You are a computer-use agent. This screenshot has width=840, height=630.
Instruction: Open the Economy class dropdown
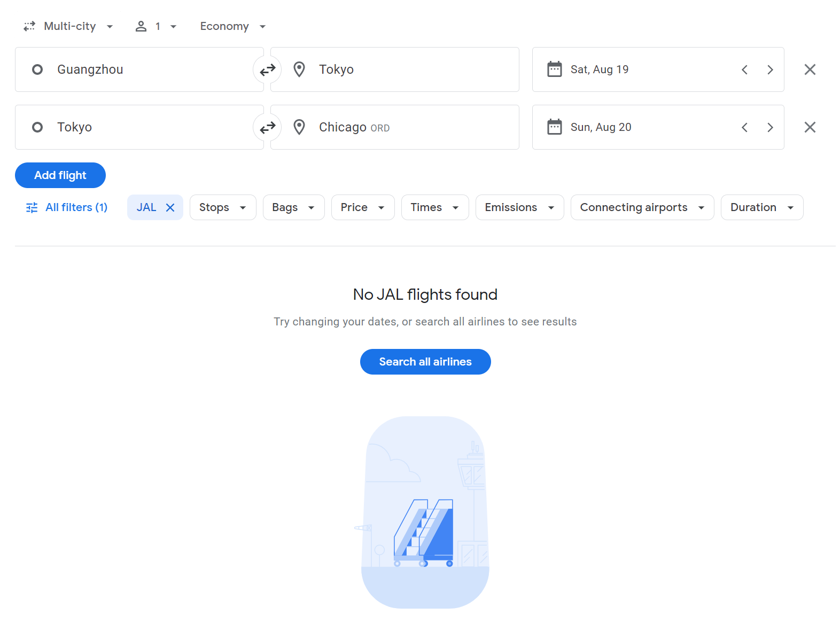pyautogui.click(x=232, y=26)
